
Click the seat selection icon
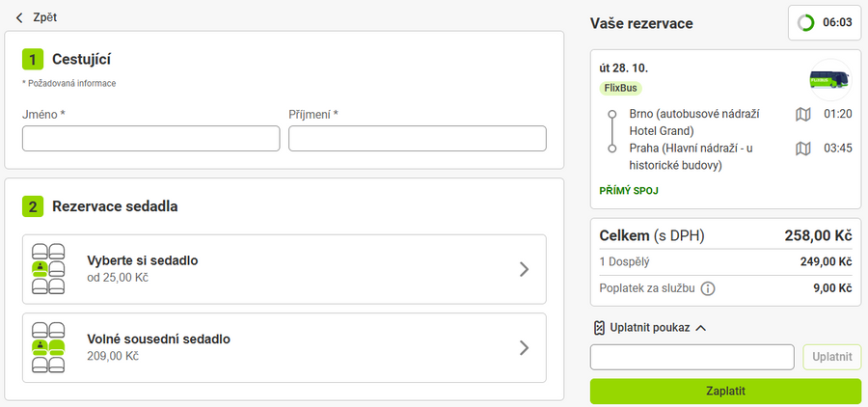point(48,269)
